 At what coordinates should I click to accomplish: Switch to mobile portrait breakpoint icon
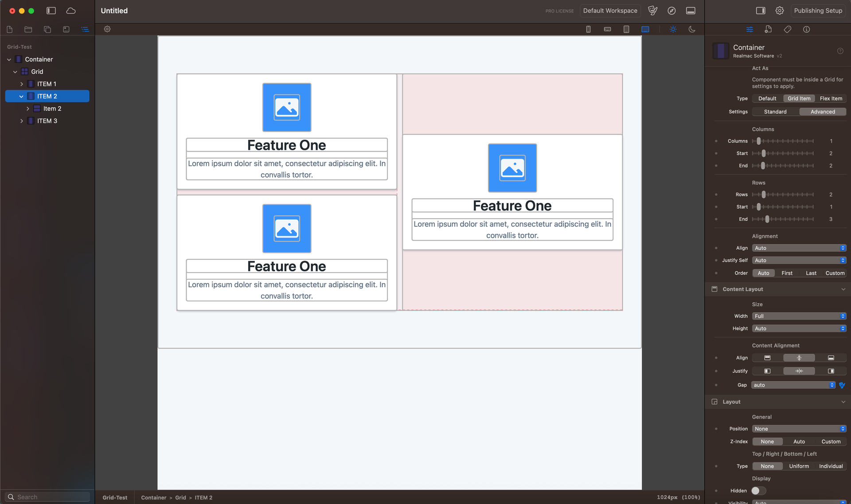click(x=589, y=29)
